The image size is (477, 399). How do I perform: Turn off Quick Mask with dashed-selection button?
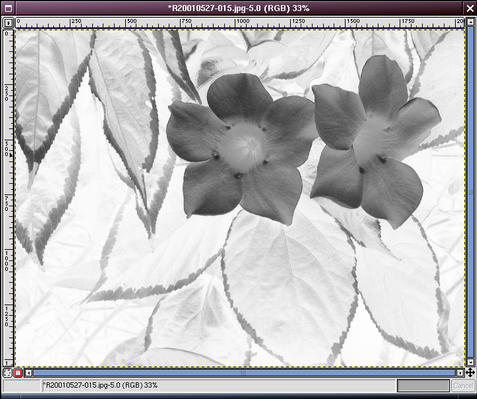8,373
